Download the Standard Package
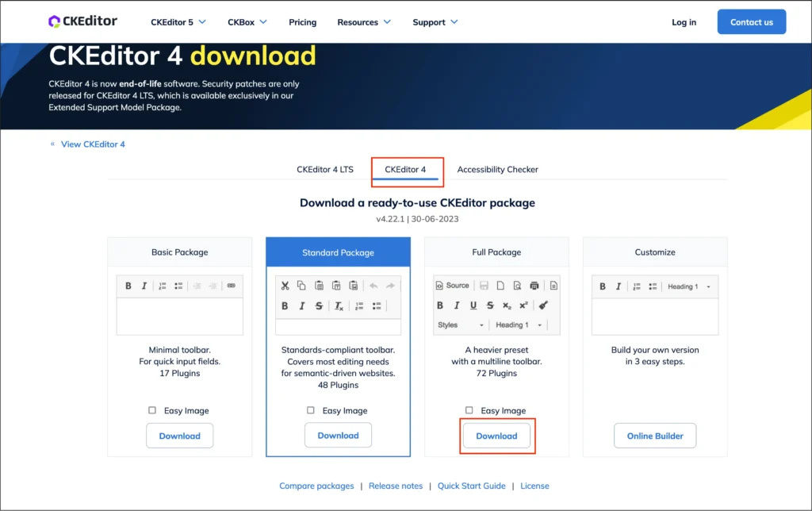Image resolution: width=812 pixels, height=511 pixels. point(338,436)
